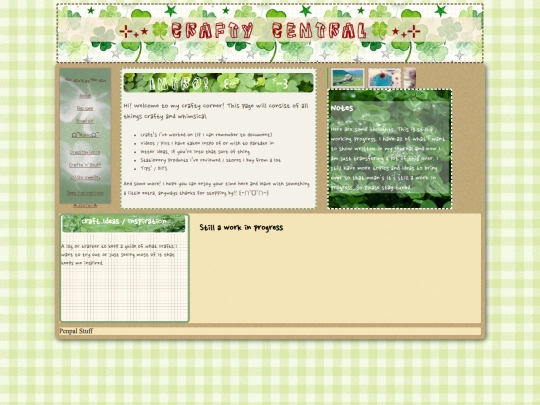
Task: Click the bullet starting 'Videos / Pics'
Action: tap(207, 143)
